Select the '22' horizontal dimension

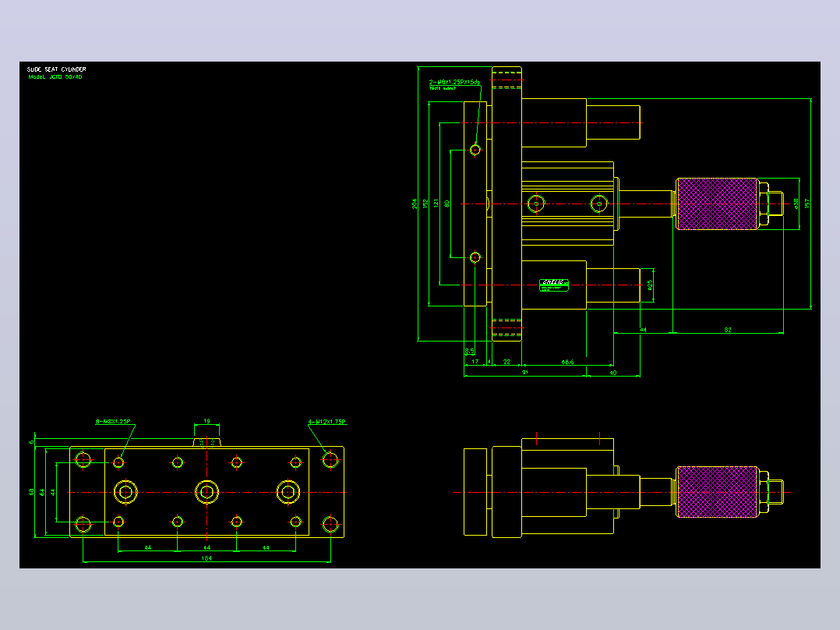[x=506, y=362]
